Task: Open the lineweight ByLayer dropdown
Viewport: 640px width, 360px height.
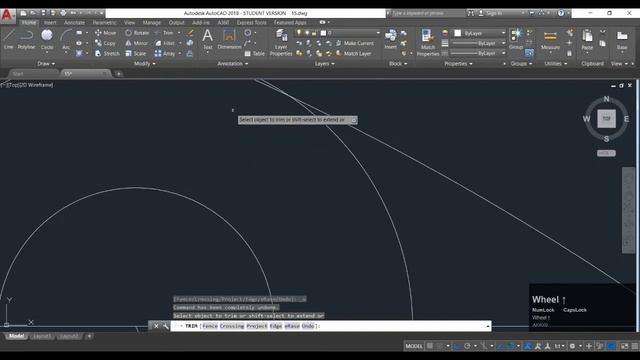Action: (x=479, y=43)
